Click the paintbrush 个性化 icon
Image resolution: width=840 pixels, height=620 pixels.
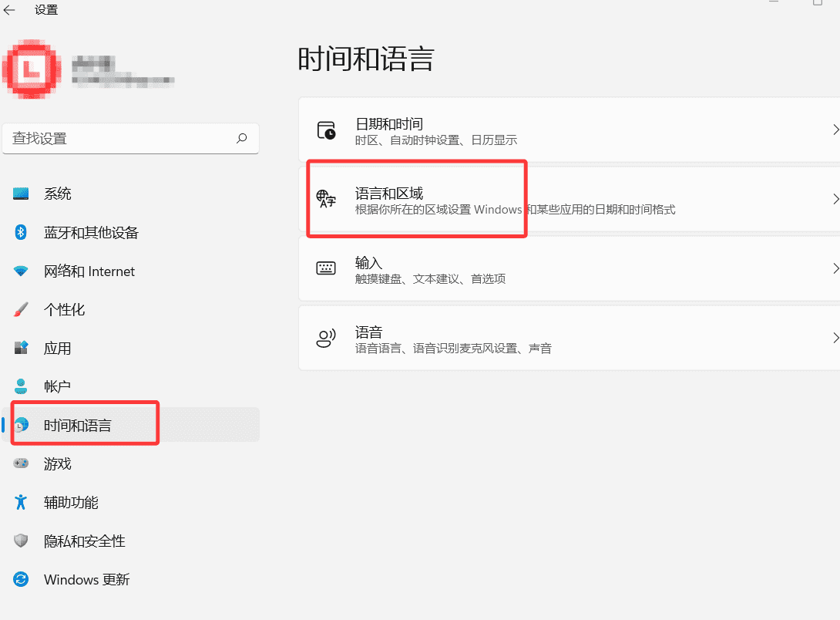click(21, 309)
